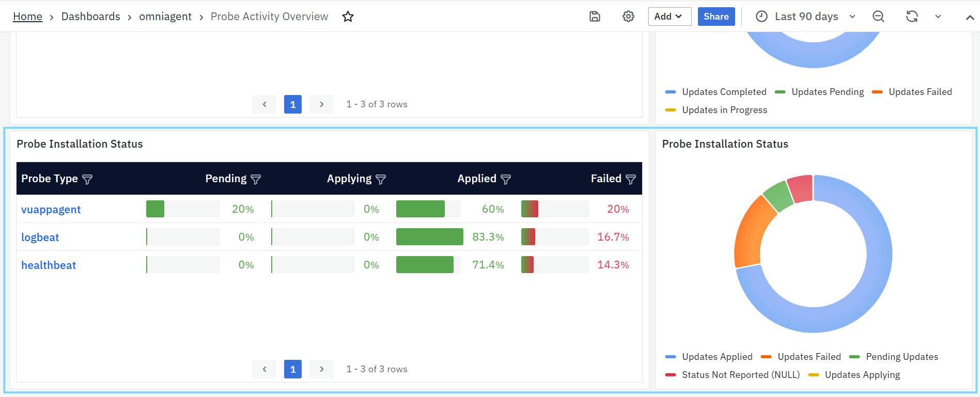Toggle Updates Applied legend series
This screenshot has height=397, width=980.
coord(717,357)
